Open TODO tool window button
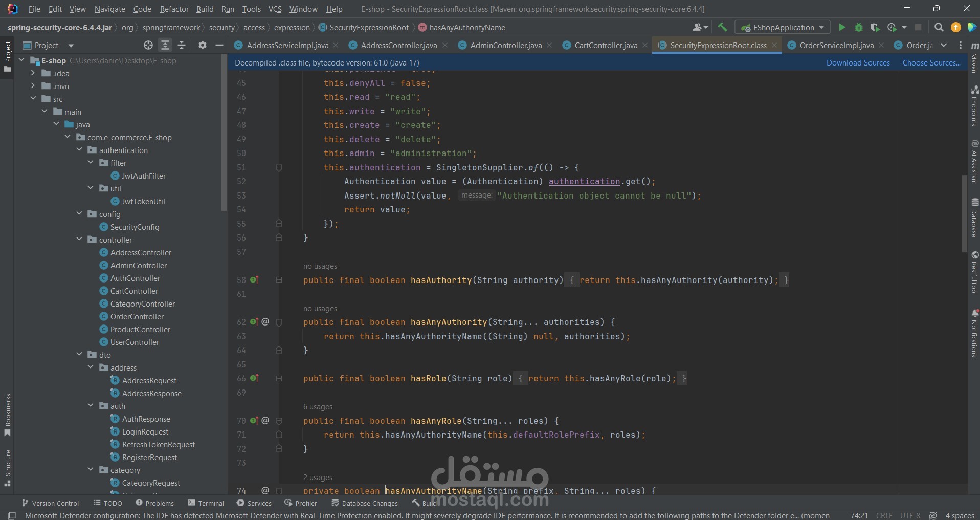Screen dimensions: 980x520 [108, 503]
